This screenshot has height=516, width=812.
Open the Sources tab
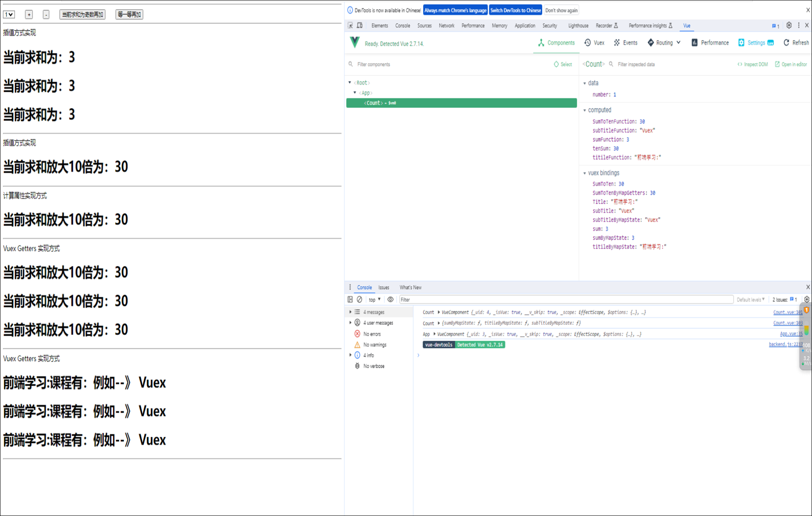point(424,26)
